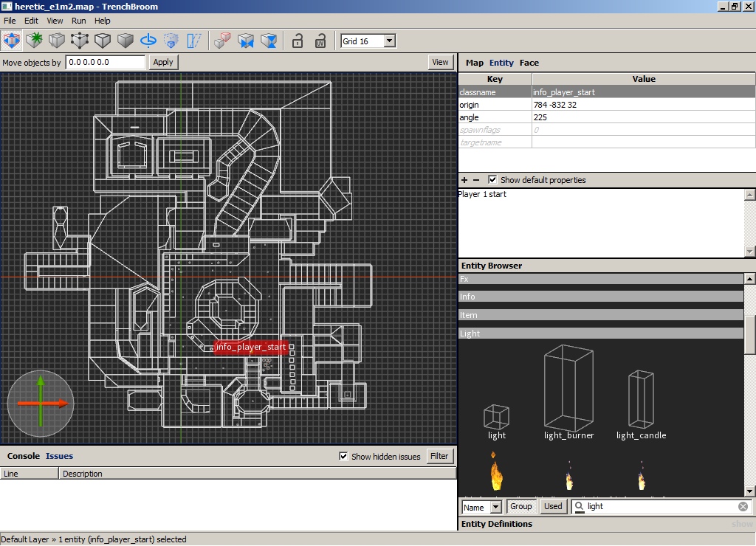Select the Create Brush tool

[34, 41]
